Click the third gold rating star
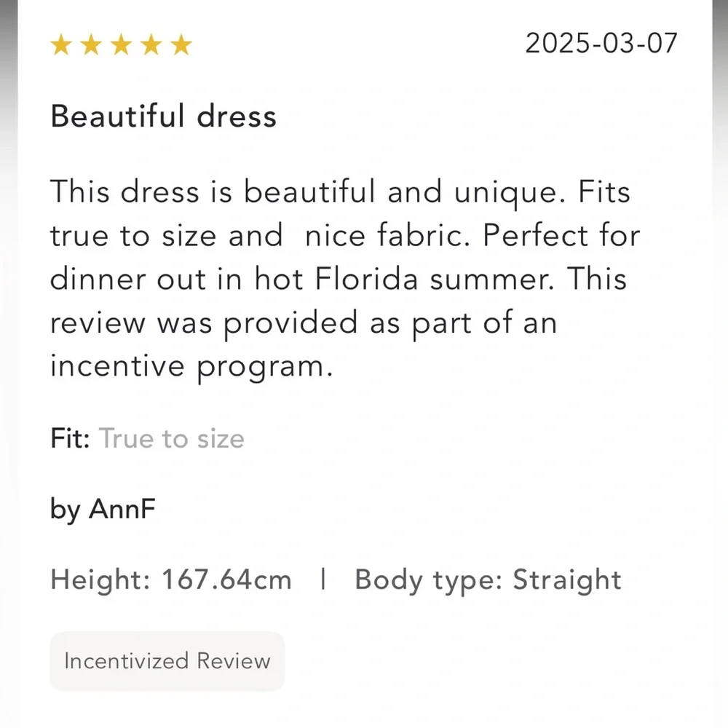This screenshot has width=728, height=728. click(121, 45)
